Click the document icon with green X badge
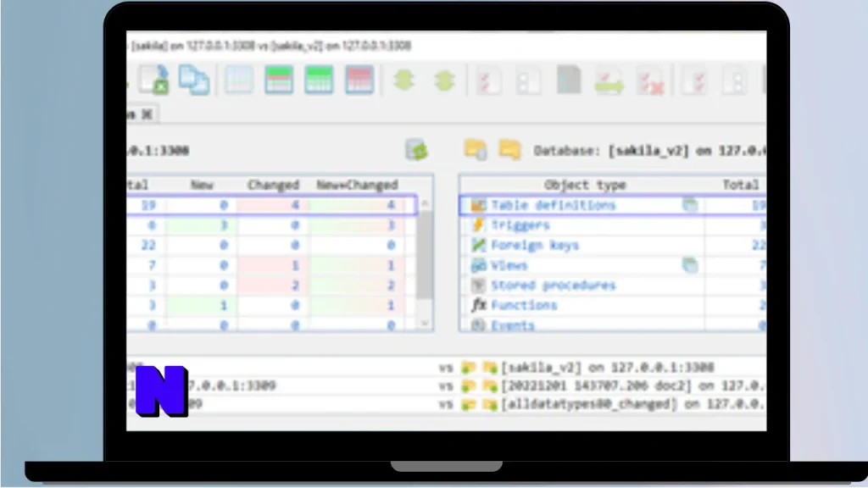 tap(154, 80)
